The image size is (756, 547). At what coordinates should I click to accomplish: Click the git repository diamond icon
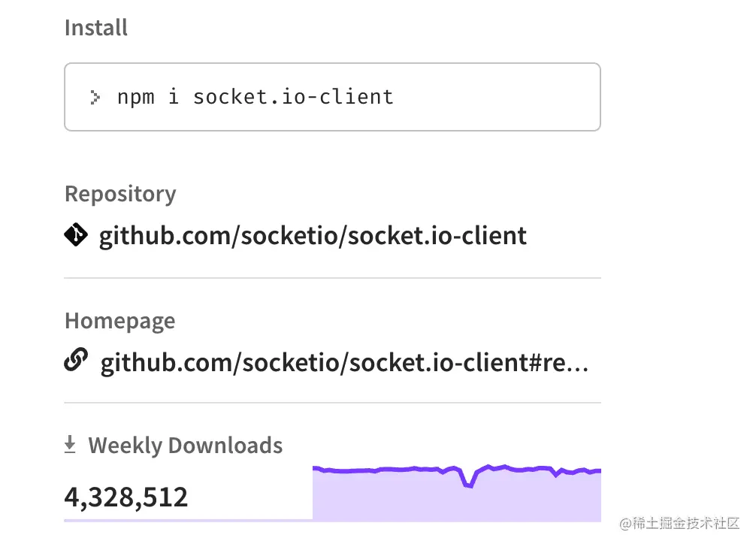tap(77, 236)
